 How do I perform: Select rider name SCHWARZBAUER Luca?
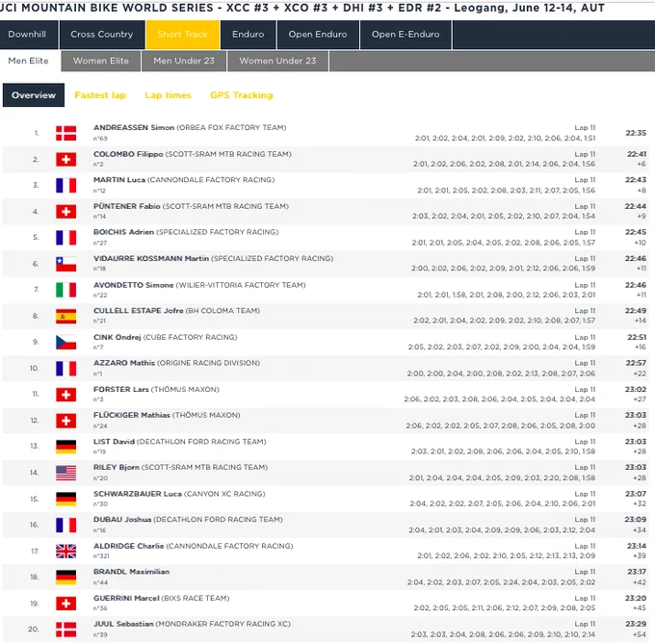click(138, 494)
